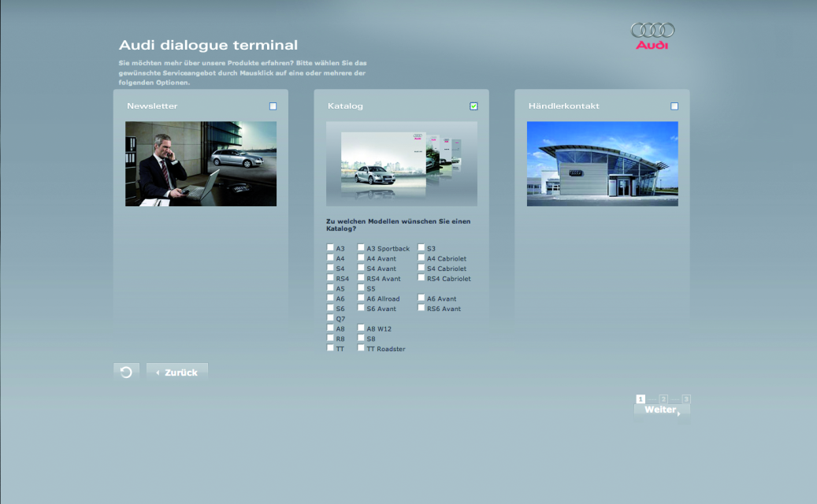Viewport: 817px width, 504px height.
Task: Tick the RS6 Avant checkbox
Action: [x=421, y=308]
